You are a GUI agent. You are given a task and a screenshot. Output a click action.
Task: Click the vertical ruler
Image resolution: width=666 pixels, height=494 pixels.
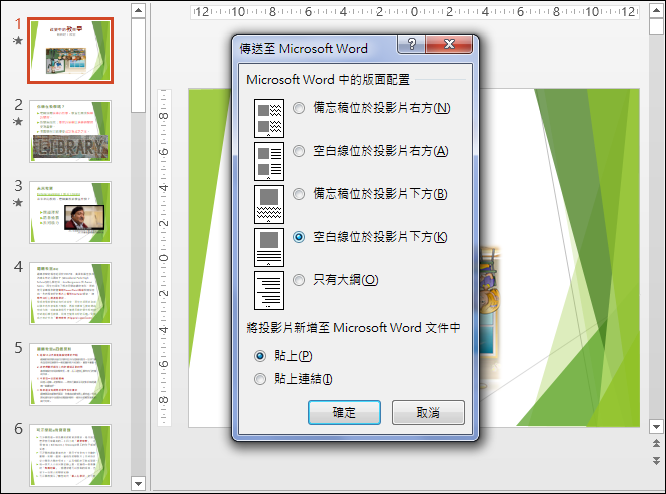coord(164,257)
